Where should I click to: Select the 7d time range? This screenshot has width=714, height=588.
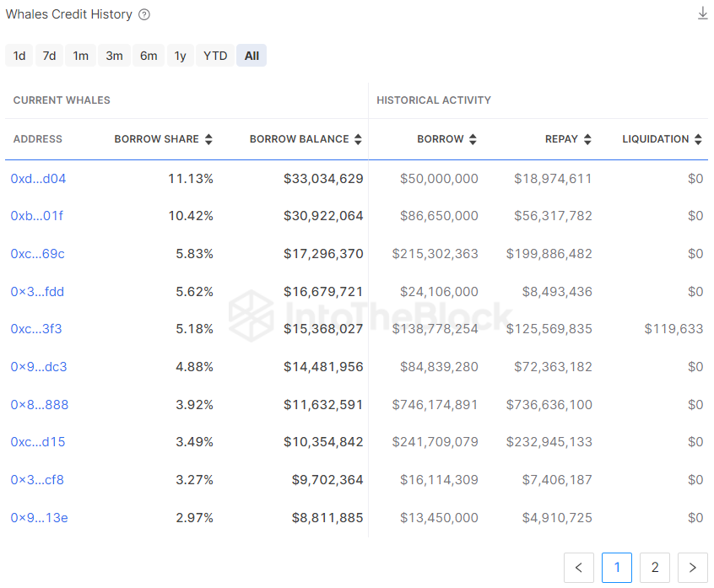click(50, 56)
